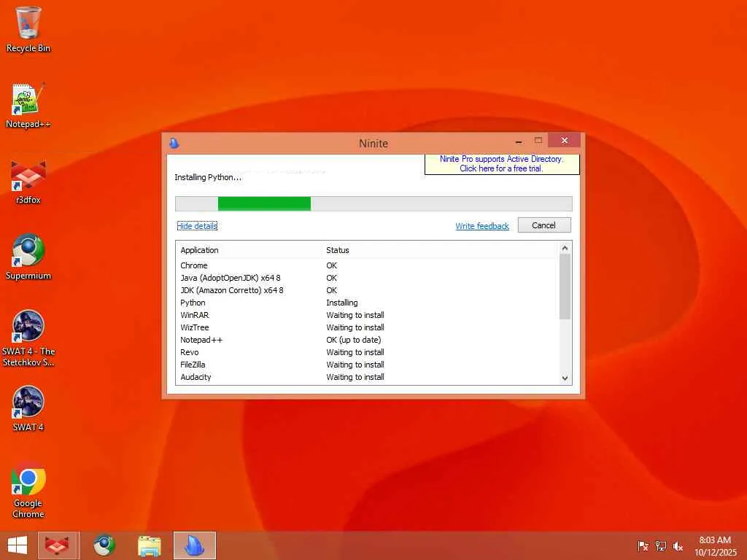Click the installation progress bar

(x=373, y=203)
